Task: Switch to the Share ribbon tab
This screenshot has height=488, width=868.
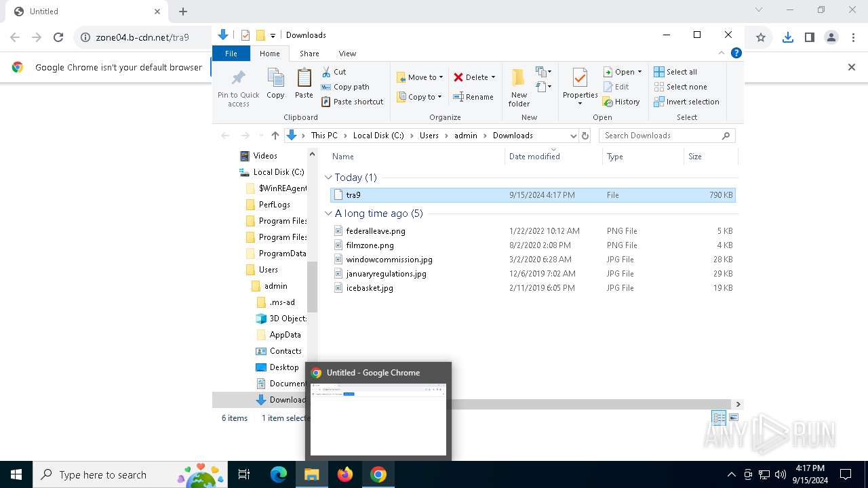Action: pyautogui.click(x=309, y=54)
